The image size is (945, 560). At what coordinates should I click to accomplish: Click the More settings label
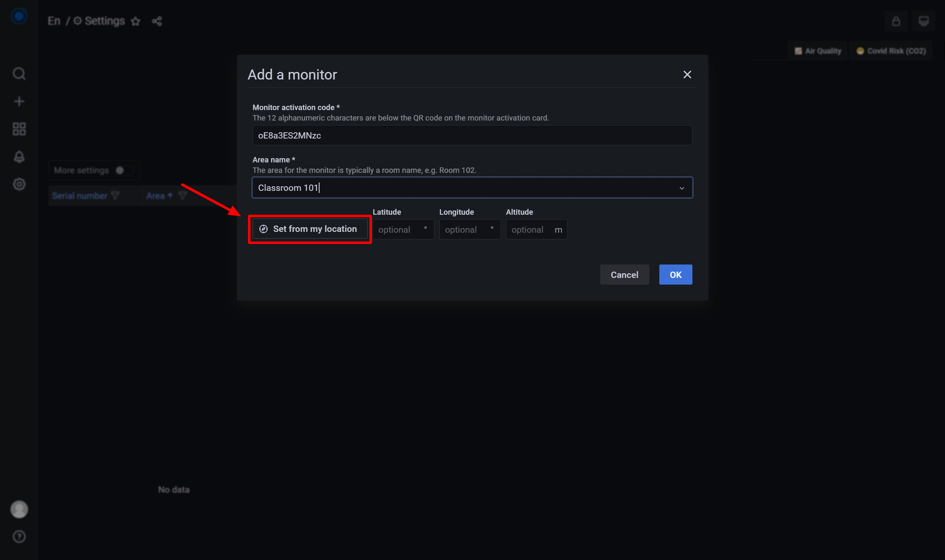click(x=81, y=170)
